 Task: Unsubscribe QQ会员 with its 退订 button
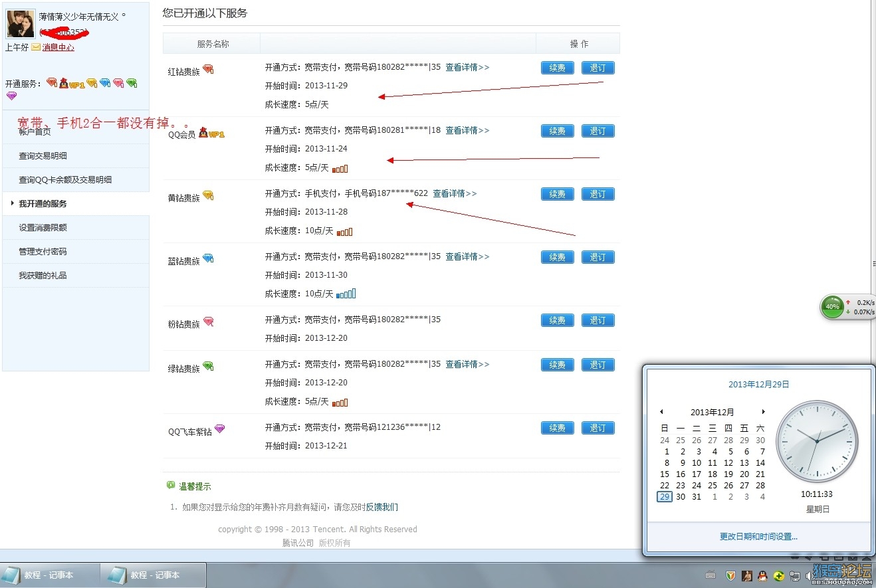(598, 131)
